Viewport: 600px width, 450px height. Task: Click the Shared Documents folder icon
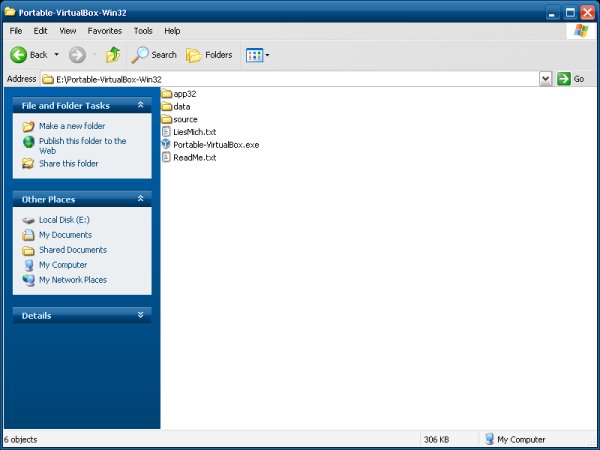click(x=28, y=251)
